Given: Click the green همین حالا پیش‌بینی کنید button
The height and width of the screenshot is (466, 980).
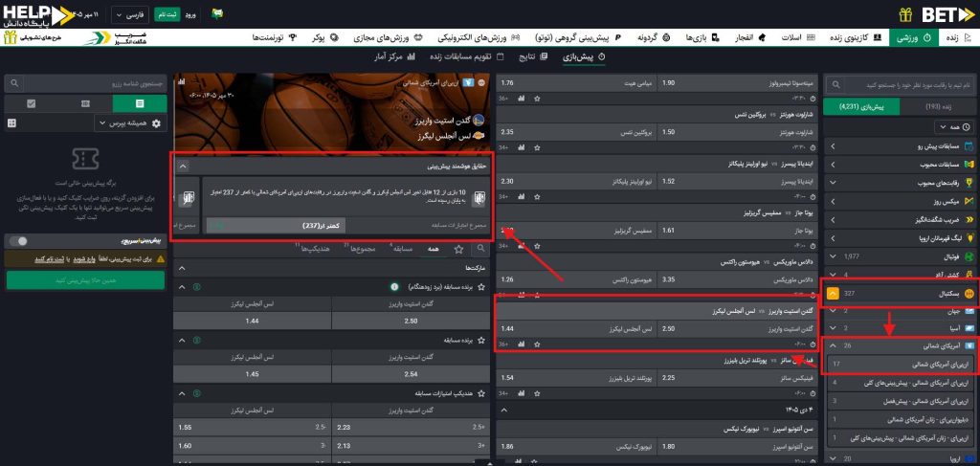Looking at the screenshot, I should (85, 280).
